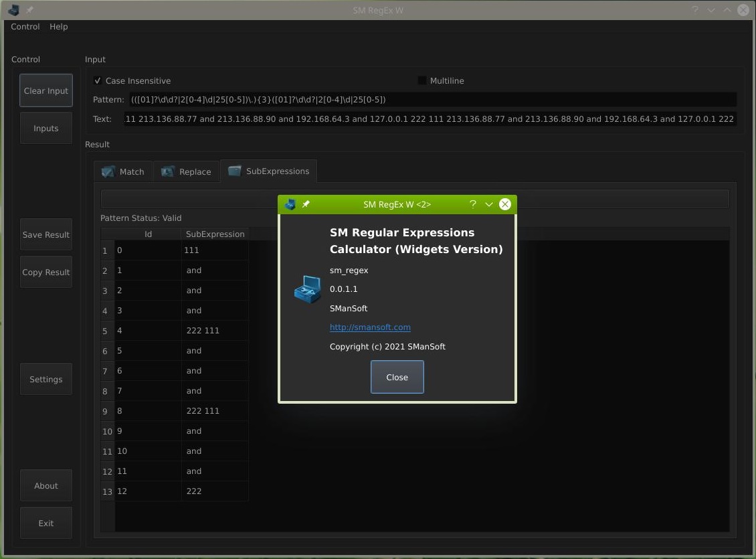Click the pin icon in the About dialog title bar
The height and width of the screenshot is (559, 756).
coord(306,204)
